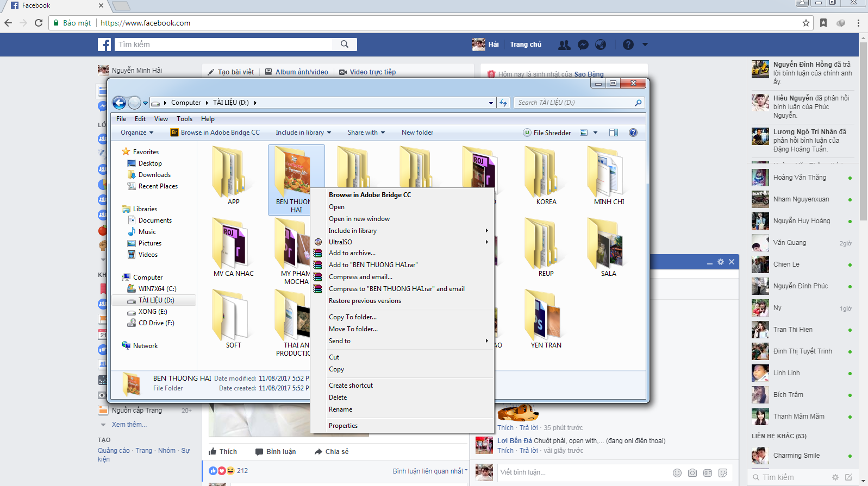Open the notifications globe icon

pyautogui.click(x=601, y=45)
